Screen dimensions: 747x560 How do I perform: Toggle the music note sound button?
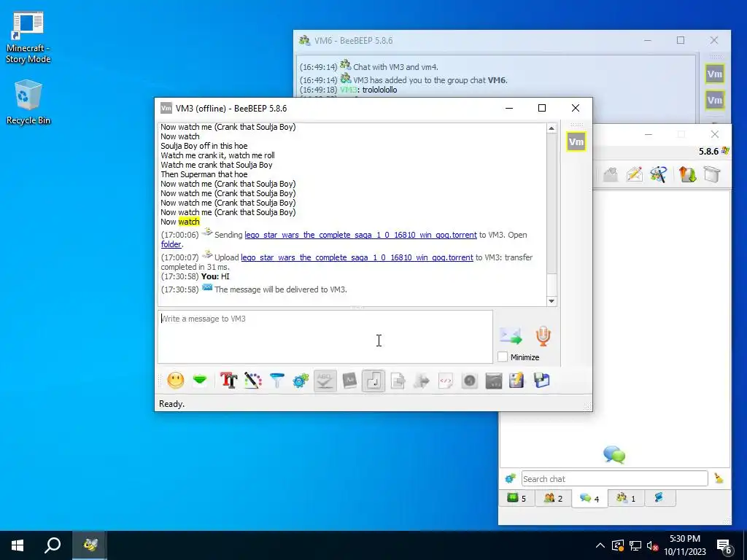pyautogui.click(x=373, y=381)
